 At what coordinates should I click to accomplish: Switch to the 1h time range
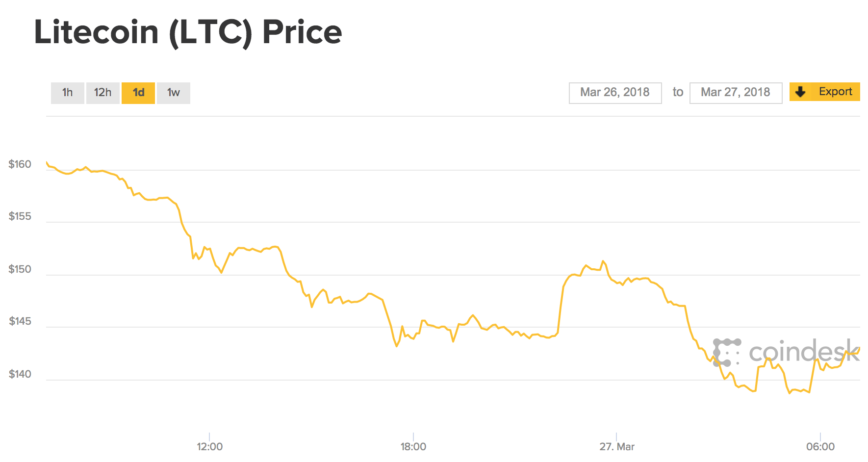(67, 92)
